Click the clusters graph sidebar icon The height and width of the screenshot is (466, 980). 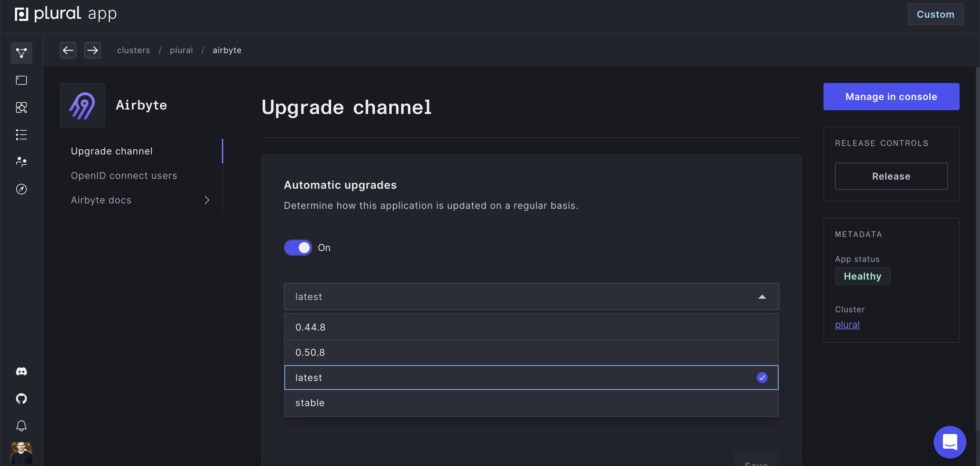coord(21,53)
